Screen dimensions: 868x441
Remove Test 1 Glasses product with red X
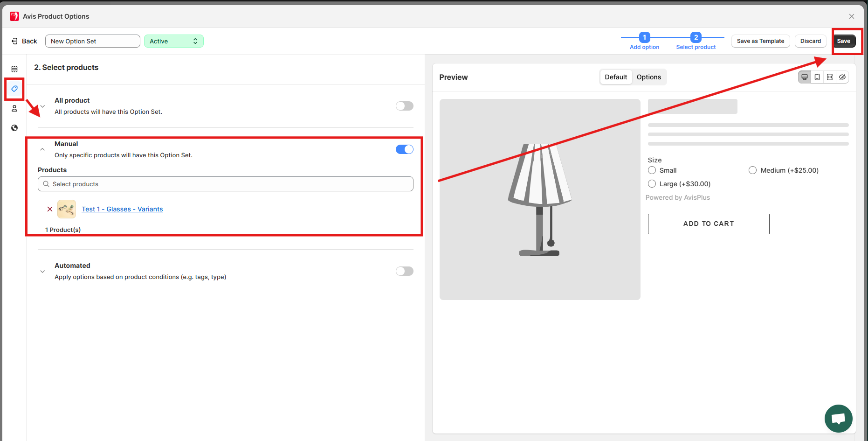50,209
